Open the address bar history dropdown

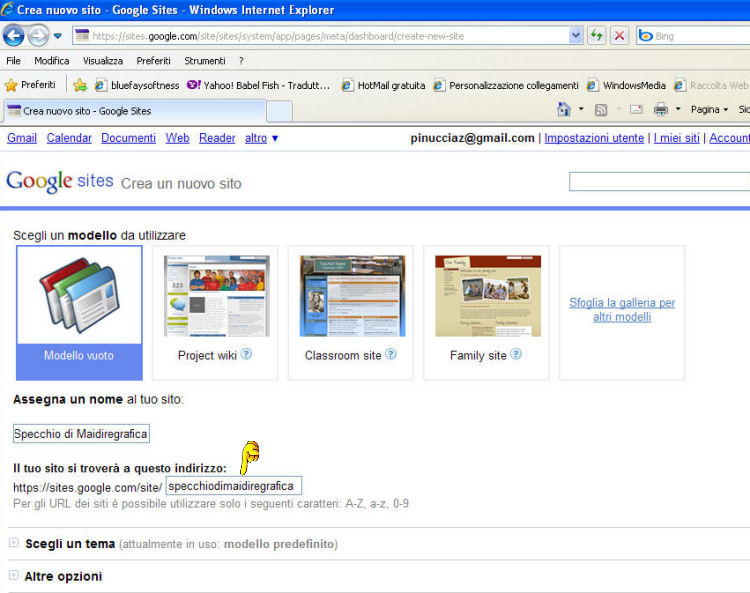coord(576,36)
